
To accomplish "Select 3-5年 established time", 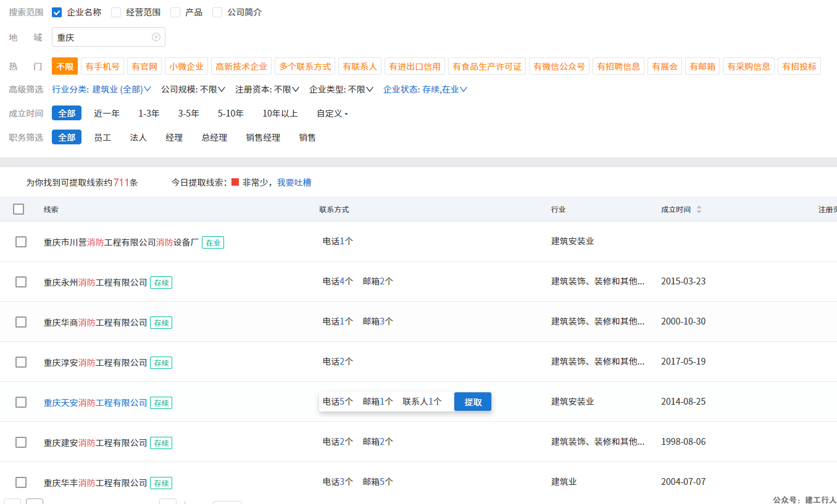I will click(189, 114).
